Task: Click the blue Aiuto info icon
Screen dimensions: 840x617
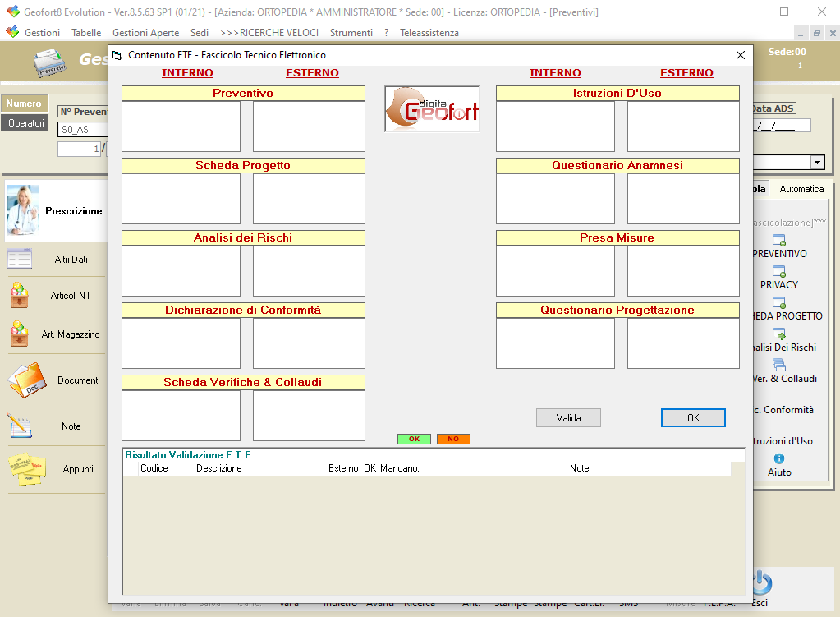Action: click(x=778, y=458)
